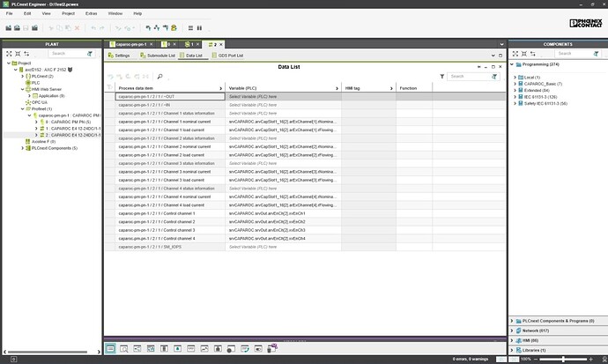Click the recycle bin icon in bottom toolbar
The image size is (608, 364).
[271, 348]
